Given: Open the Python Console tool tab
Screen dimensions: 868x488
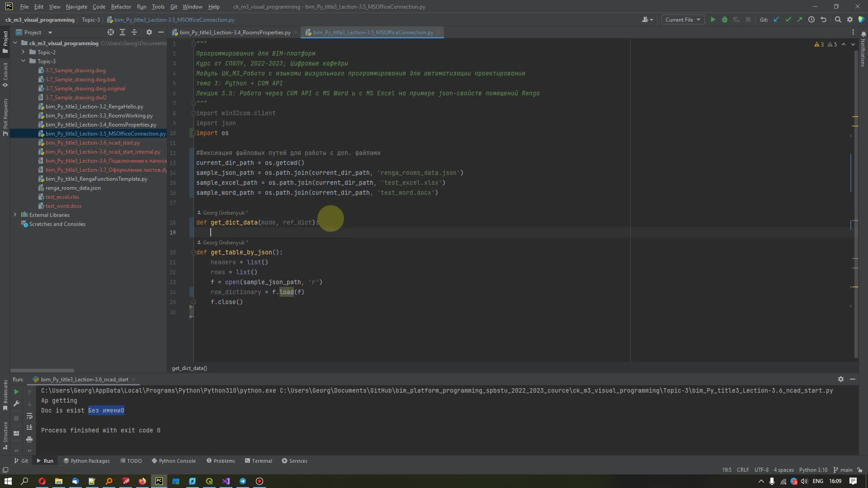Looking at the screenshot, I should tap(174, 461).
